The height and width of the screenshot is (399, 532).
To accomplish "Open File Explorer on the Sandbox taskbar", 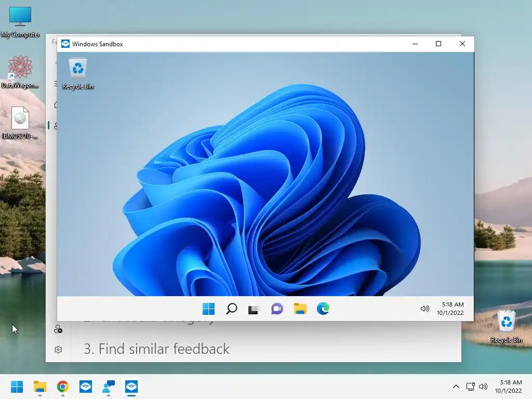I will [x=300, y=309].
